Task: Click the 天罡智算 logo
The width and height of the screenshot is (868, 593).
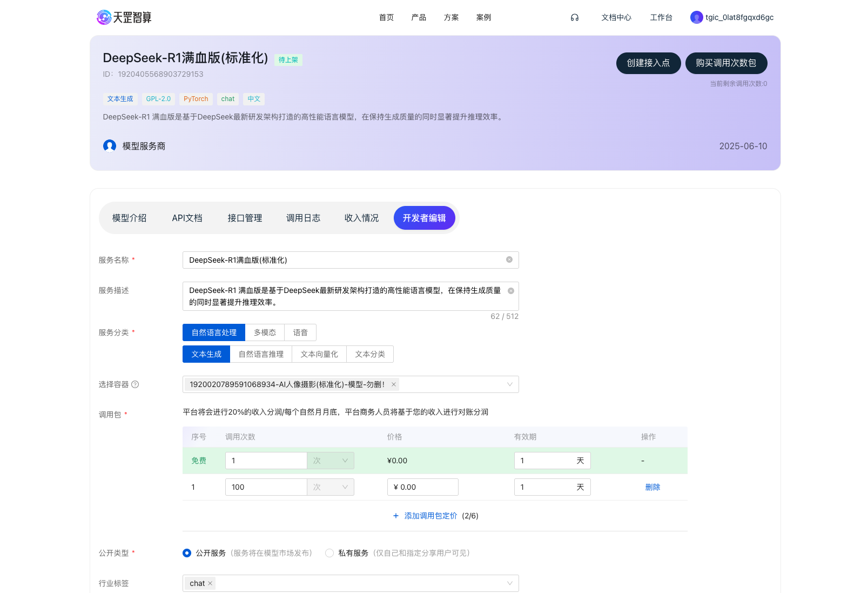Action: pos(124,17)
